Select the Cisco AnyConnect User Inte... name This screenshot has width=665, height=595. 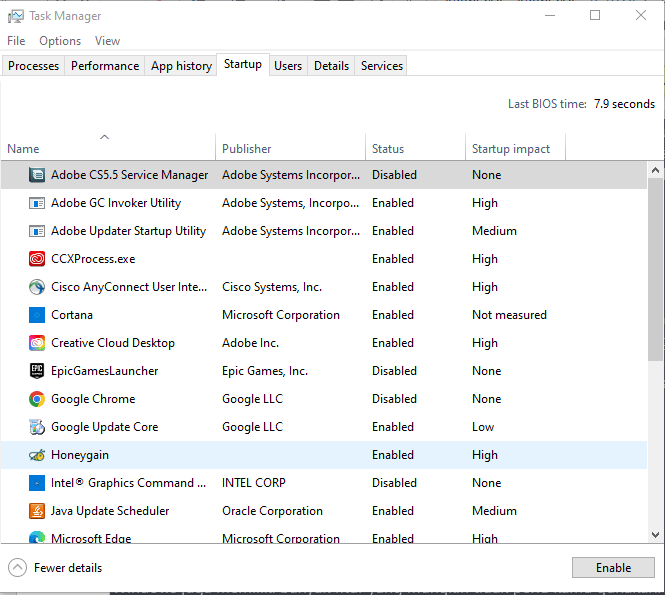[x=129, y=287]
